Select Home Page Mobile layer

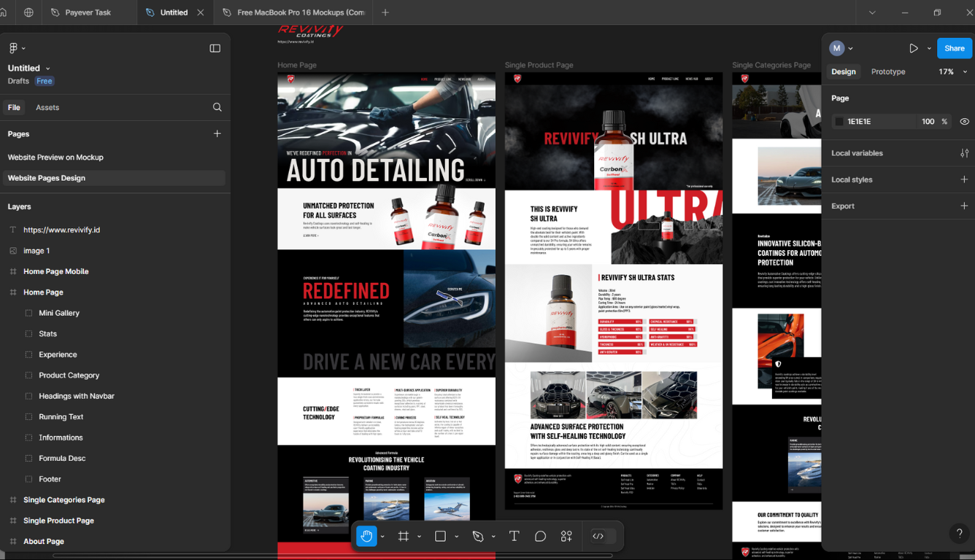pos(56,271)
